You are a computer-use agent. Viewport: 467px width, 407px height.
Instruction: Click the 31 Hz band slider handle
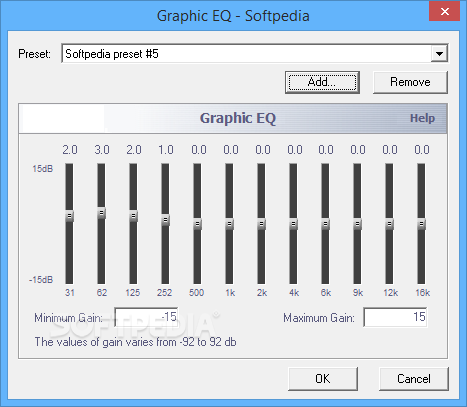[x=69, y=216]
